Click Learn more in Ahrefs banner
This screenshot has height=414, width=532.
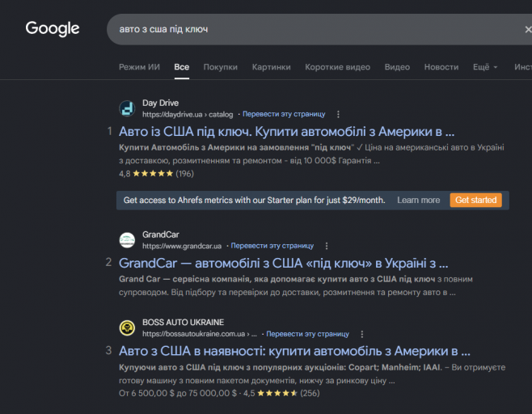418,201
